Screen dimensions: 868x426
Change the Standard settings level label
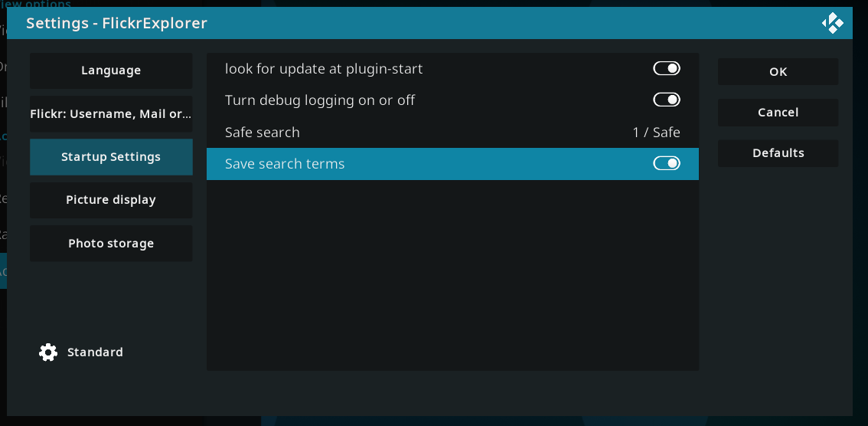pyautogui.click(x=95, y=352)
